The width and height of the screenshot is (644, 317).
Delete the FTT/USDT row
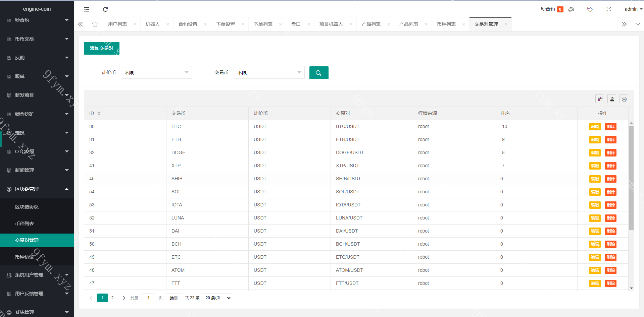pos(611,283)
